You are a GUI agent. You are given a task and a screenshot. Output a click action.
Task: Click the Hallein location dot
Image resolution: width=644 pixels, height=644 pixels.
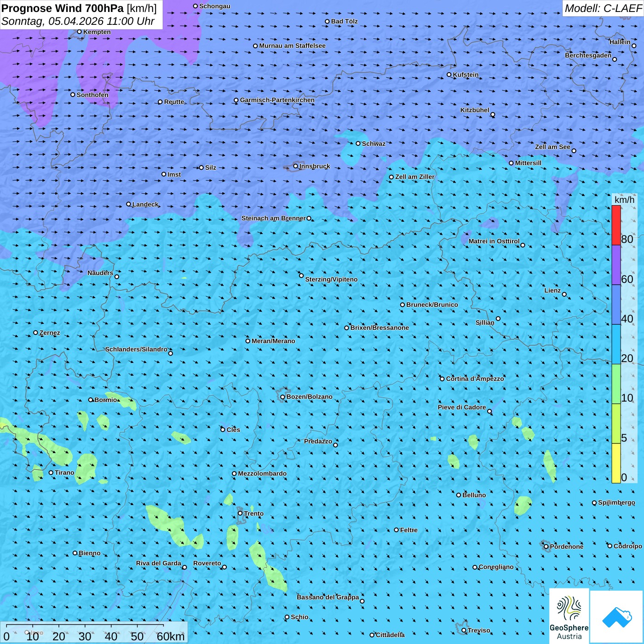coord(634,46)
